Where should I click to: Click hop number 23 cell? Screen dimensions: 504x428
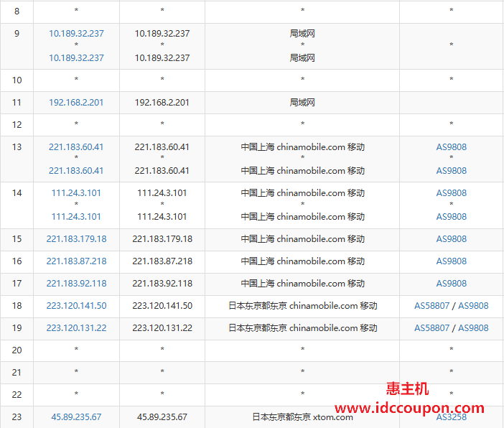17,417
